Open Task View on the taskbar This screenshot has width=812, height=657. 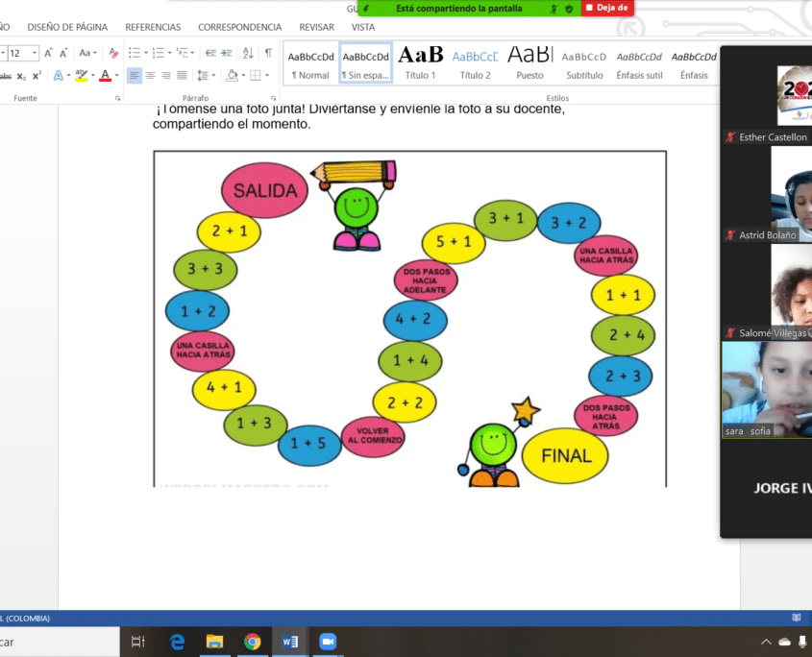click(x=138, y=642)
